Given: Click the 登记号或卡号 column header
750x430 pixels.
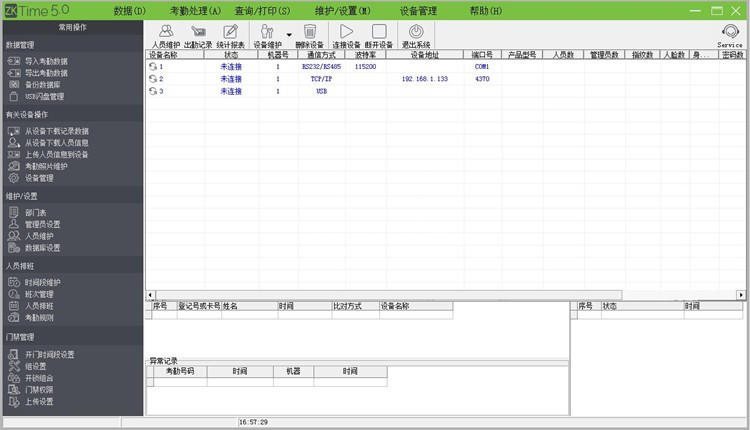Looking at the screenshot, I should pos(199,306).
